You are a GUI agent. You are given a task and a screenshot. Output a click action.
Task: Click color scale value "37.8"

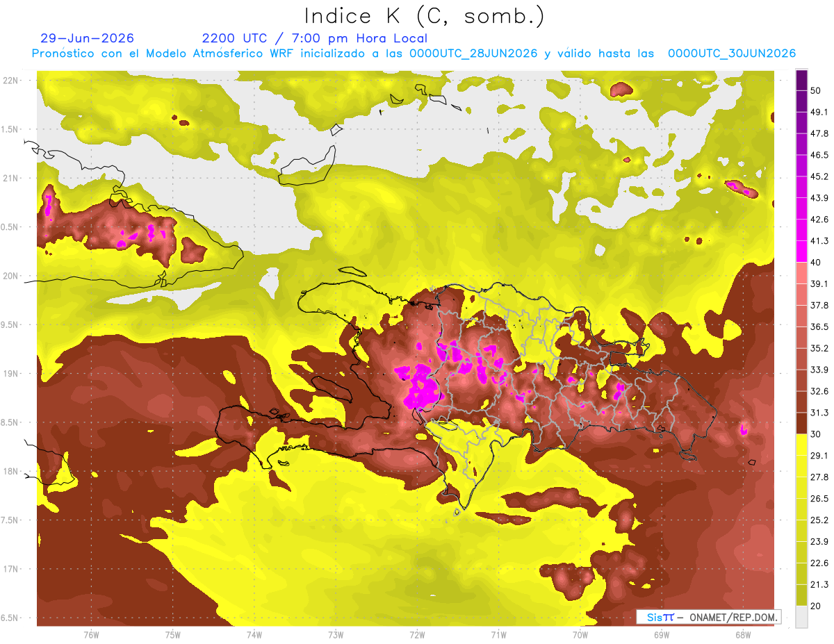tap(819, 305)
